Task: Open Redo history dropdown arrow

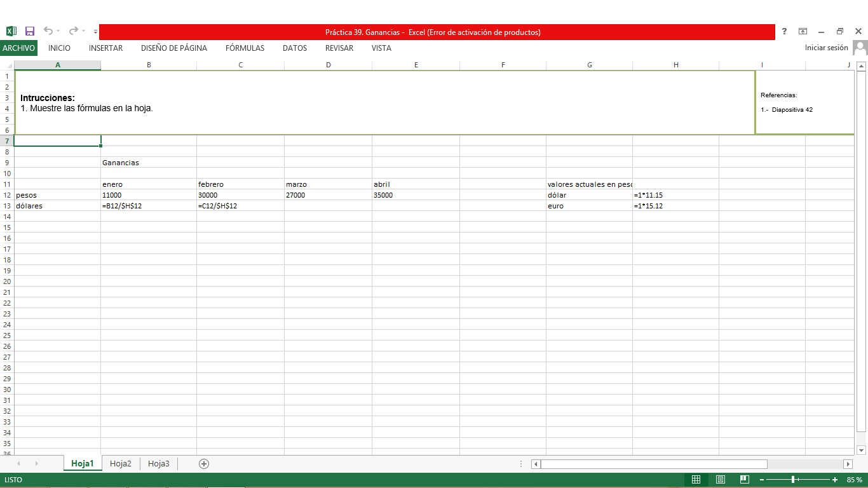Action: pos(83,31)
